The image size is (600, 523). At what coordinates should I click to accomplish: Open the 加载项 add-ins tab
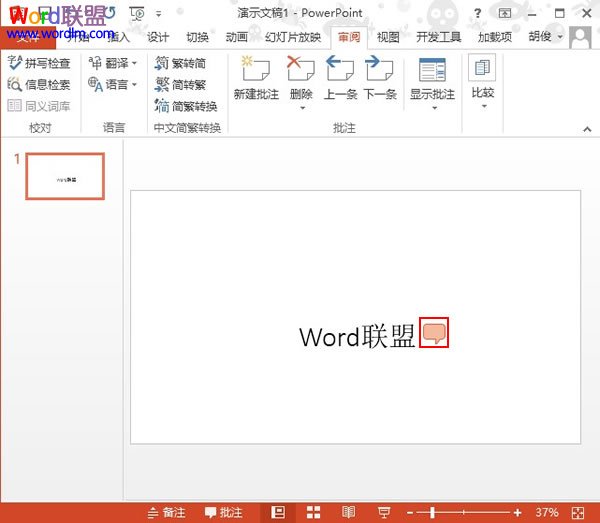495,37
